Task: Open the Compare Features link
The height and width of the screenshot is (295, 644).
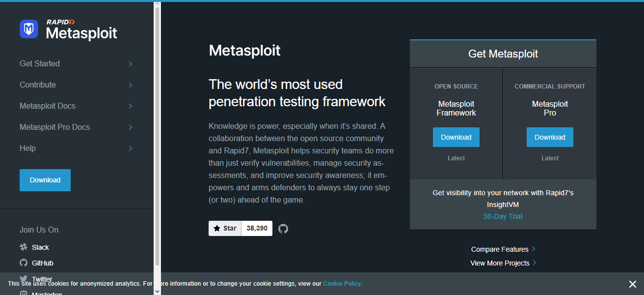Action: coord(500,249)
